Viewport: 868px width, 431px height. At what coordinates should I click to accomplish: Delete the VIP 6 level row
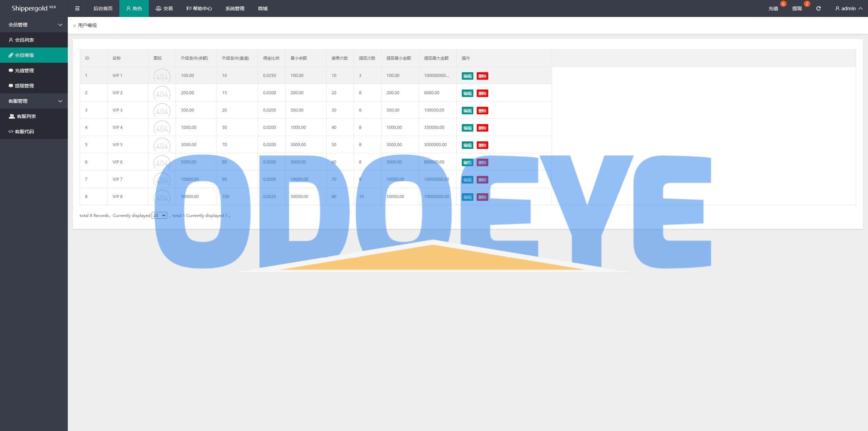click(482, 162)
